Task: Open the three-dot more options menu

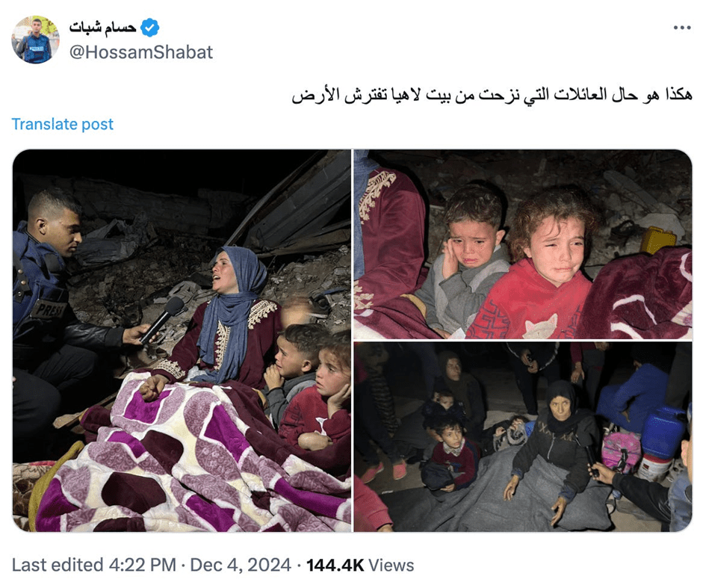Action: tap(681, 28)
